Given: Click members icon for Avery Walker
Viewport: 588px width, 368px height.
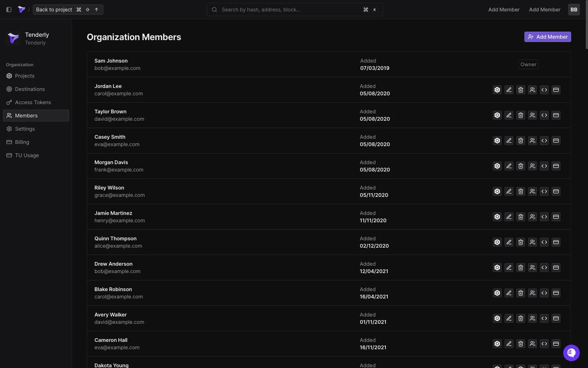Looking at the screenshot, I should [x=533, y=318].
